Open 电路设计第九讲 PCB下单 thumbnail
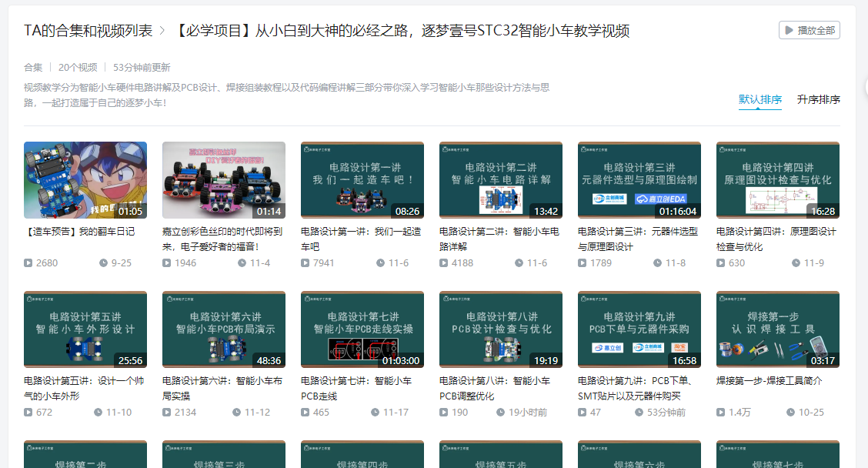Screen dimensions: 868x468 coord(639,329)
